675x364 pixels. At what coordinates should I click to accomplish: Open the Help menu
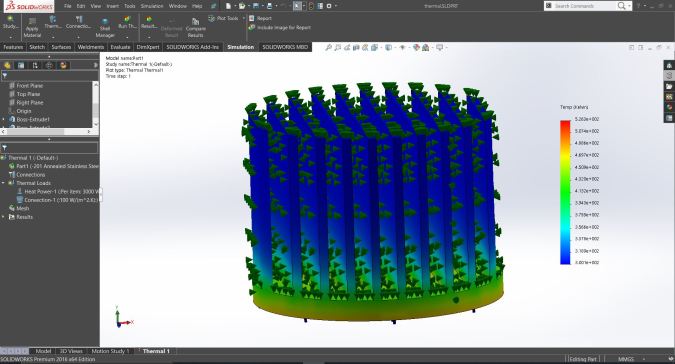pos(197,6)
